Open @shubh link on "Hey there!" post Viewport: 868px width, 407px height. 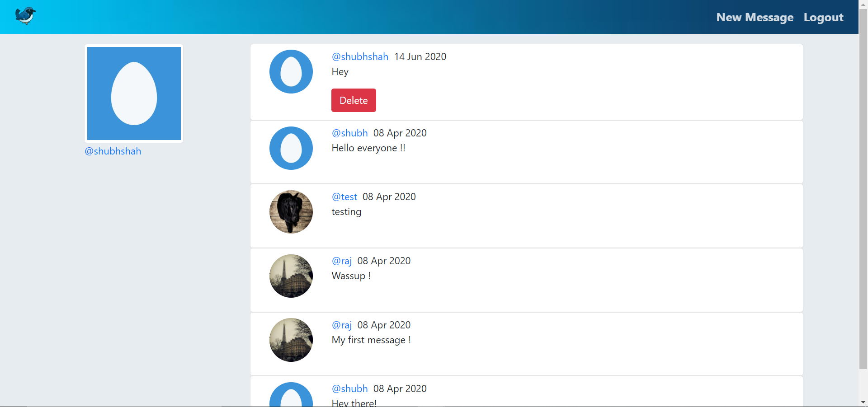click(x=350, y=388)
